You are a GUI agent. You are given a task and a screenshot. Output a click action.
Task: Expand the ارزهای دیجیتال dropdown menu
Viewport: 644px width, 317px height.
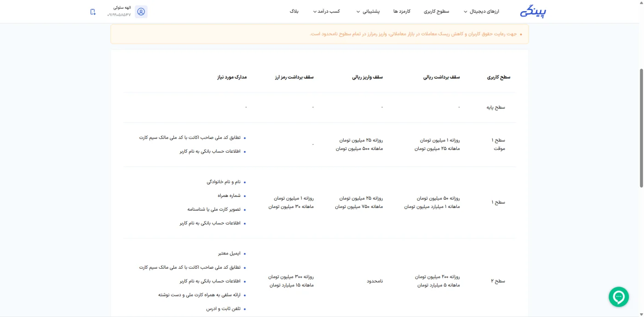click(481, 12)
